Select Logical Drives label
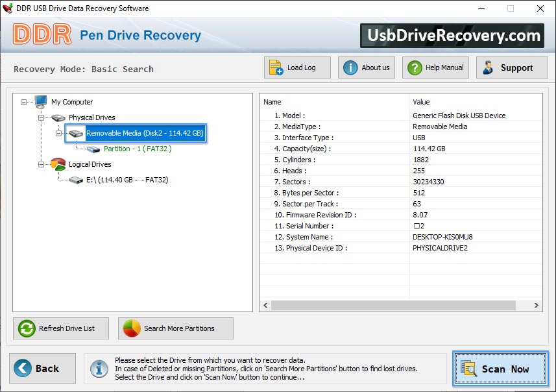This screenshot has height=392, width=556. [x=90, y=165]
